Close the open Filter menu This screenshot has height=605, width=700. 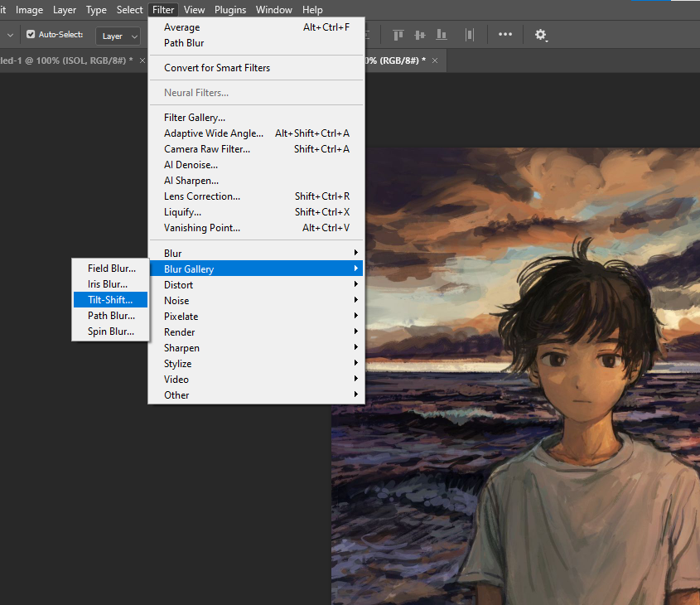coord(163,10)
